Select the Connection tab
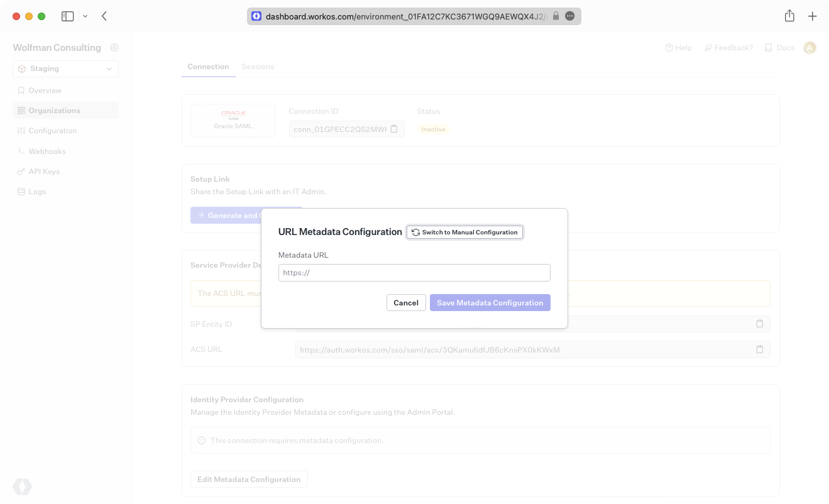Viewport: 829px width, 504px height. [207, 66]
